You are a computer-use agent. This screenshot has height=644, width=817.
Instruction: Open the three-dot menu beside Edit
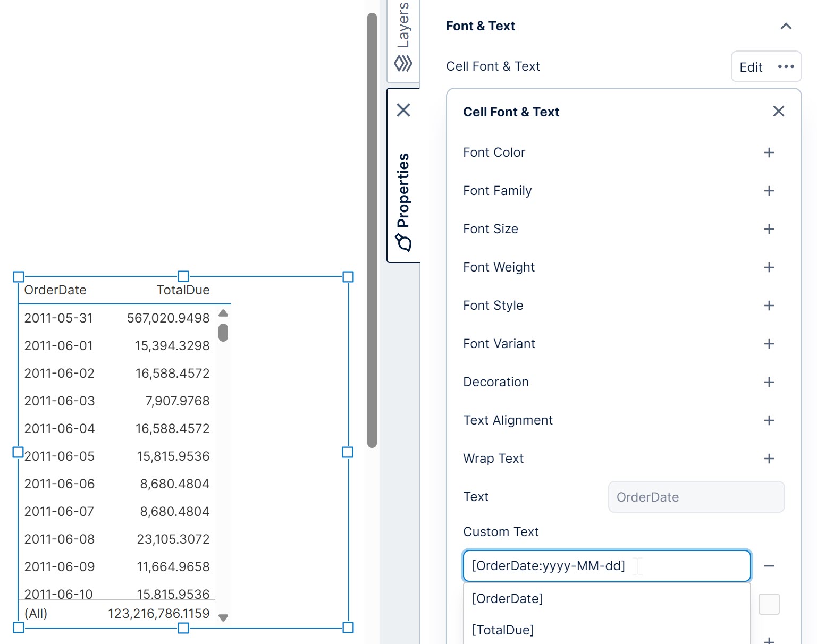pos(786,66)
